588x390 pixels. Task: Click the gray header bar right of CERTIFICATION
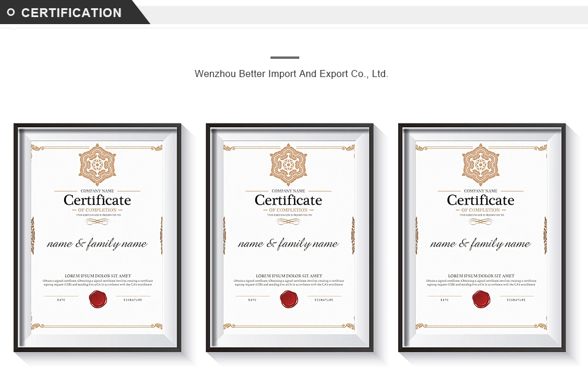369,15
